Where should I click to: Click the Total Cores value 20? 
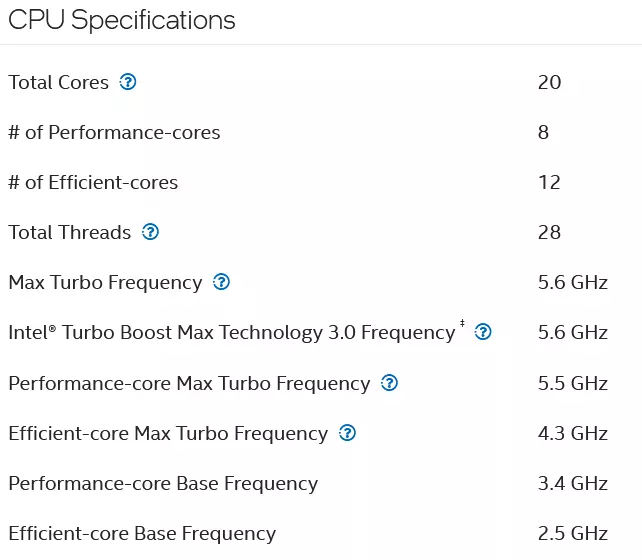point(549,82)
